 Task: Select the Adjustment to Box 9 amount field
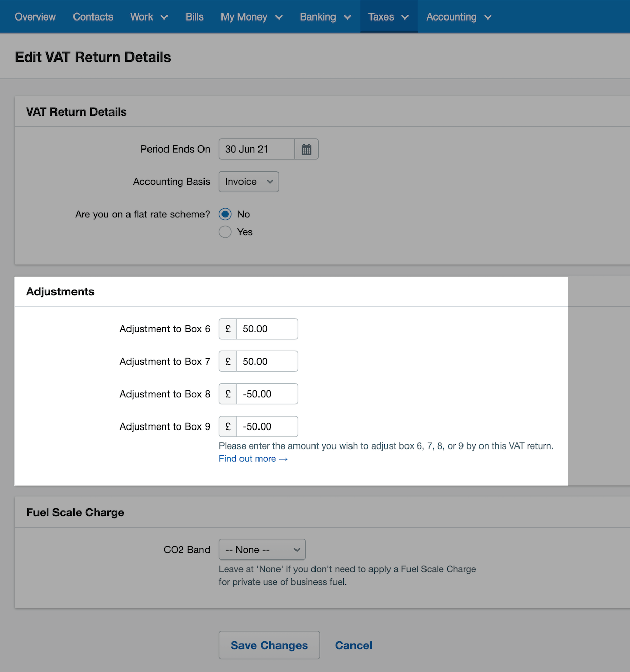pyautogui.click(x=267, y=426)
